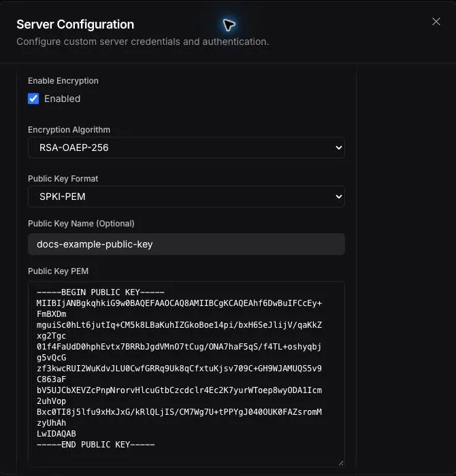Click the textarea resize handle corner
The image size is (456, 476).
(x=341, y=462)
